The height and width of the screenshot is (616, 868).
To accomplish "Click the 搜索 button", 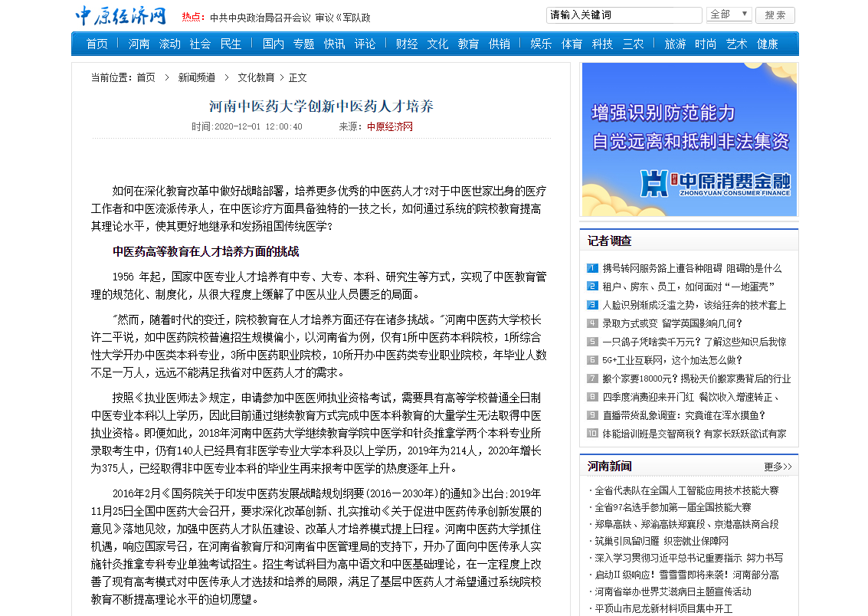I will click(775, 15).
